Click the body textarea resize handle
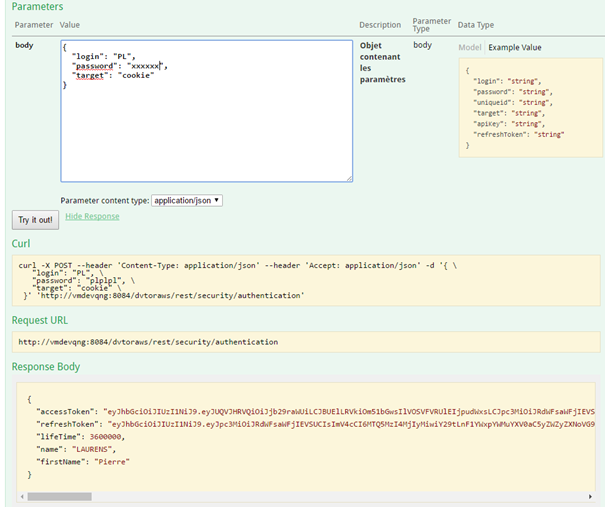605x507 pixels. click(348, 178)
